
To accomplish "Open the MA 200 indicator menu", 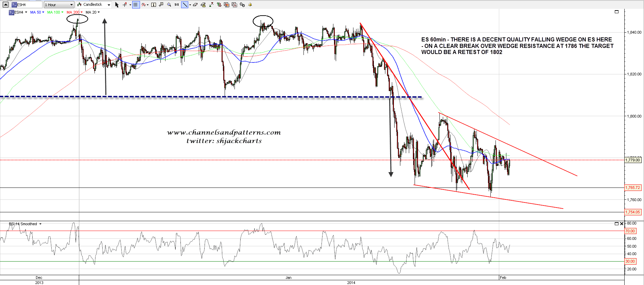I will [74, 12].
